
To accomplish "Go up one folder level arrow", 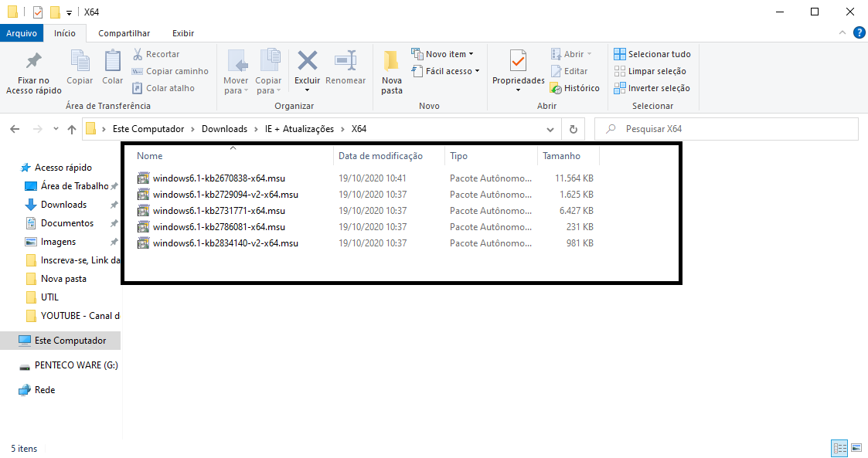I will (72, 129).
